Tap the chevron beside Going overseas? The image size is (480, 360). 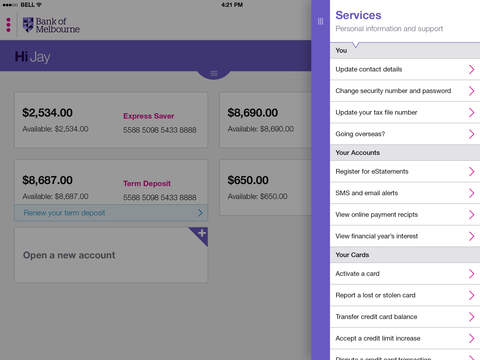pos(471,134)
